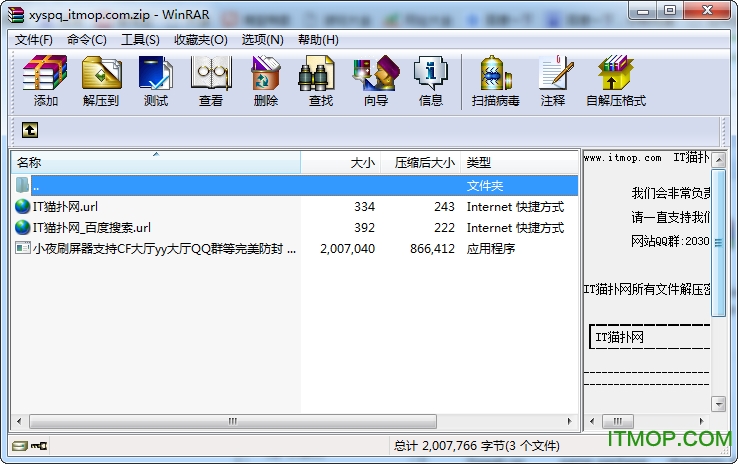This screenshot has height=464, width=738.
Task: Click the SFX (自解压格式) icon
Action: click(x=616, y=73)
